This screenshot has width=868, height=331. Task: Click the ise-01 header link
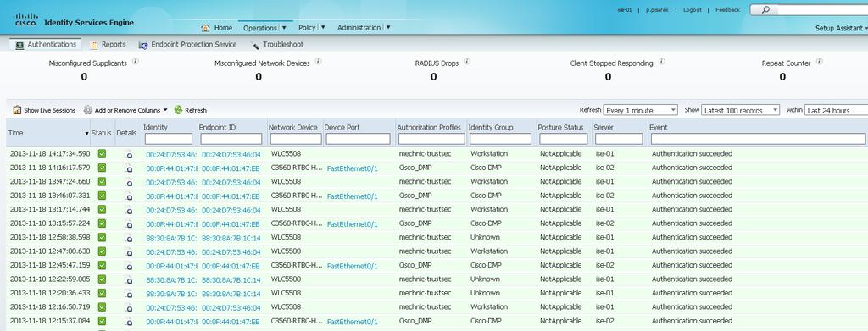click(625, 10)
